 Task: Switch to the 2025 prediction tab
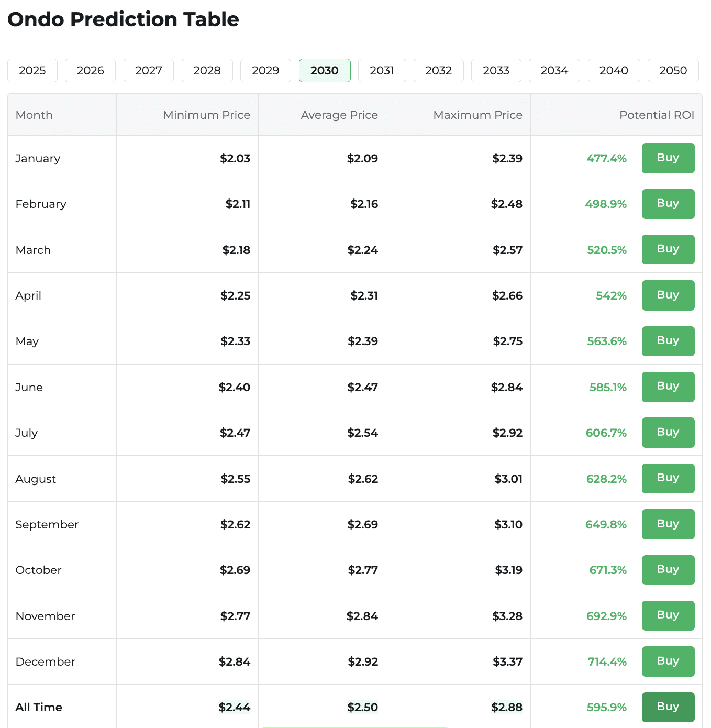(x=32, y=70)
